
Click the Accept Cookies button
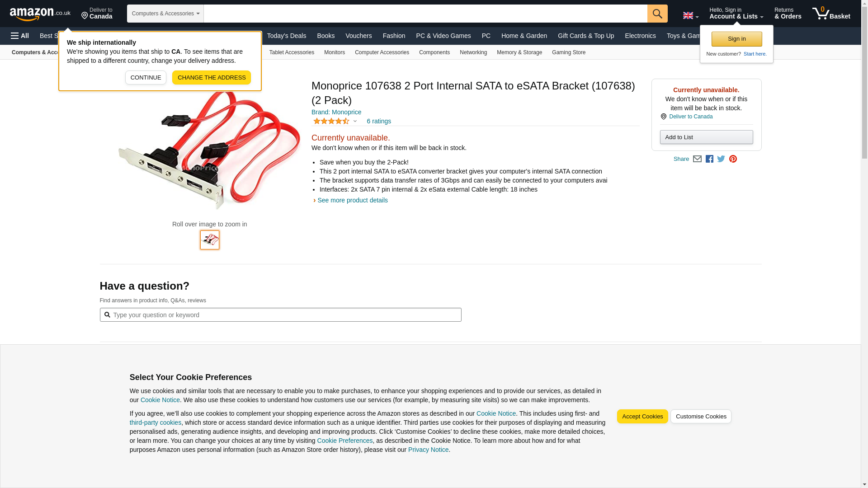click(642, 417)
